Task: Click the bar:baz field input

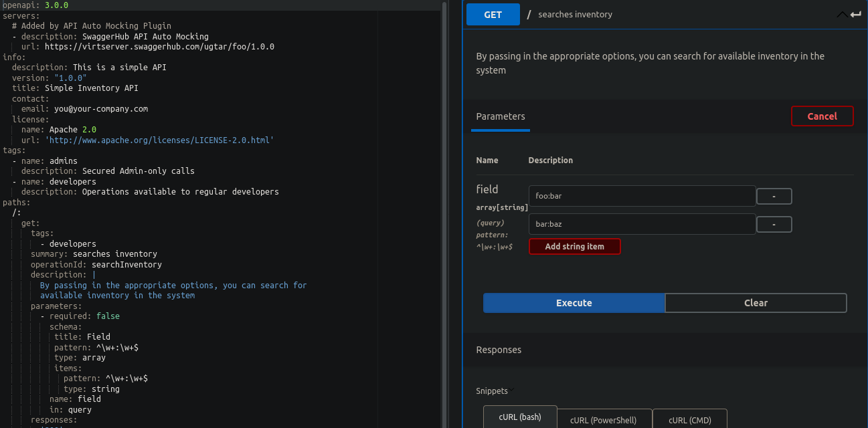Action: pyautogui.click(x=642, y=224)
